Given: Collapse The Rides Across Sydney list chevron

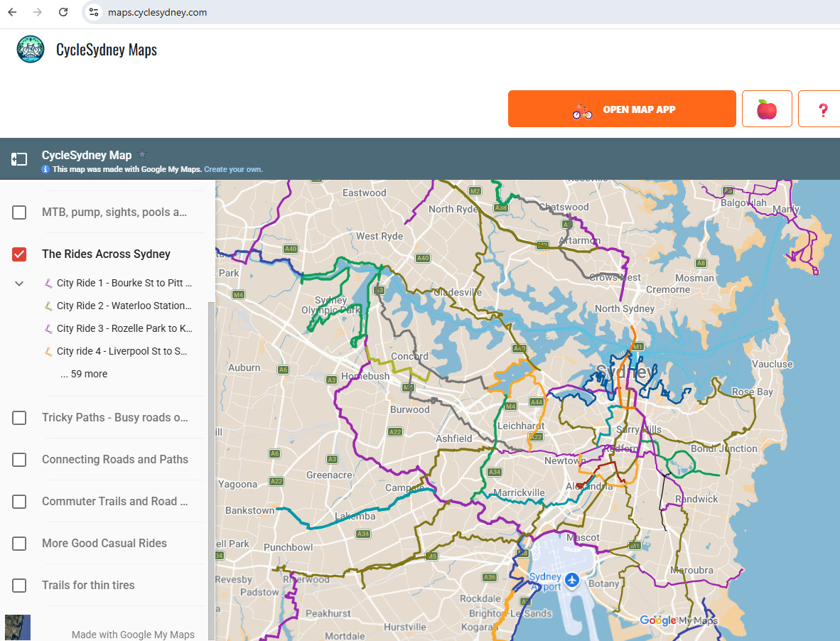Looking at the screenshot, I should pyautogui.click(x=19, y=284).
